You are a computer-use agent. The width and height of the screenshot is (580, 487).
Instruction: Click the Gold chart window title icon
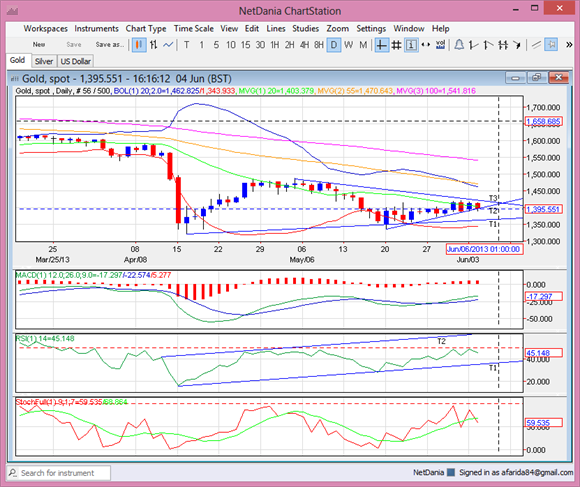(14, 78)
